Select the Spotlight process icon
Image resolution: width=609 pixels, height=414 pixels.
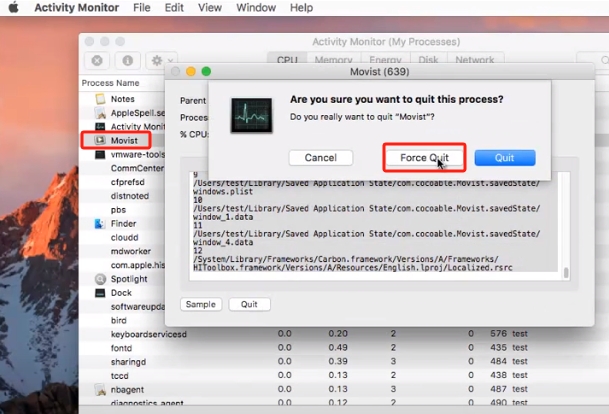point(100,279)
